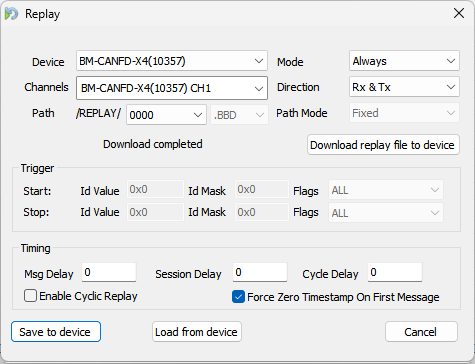Close the Replay dialog window
475x364 pixels.
(x=459, y=13)
